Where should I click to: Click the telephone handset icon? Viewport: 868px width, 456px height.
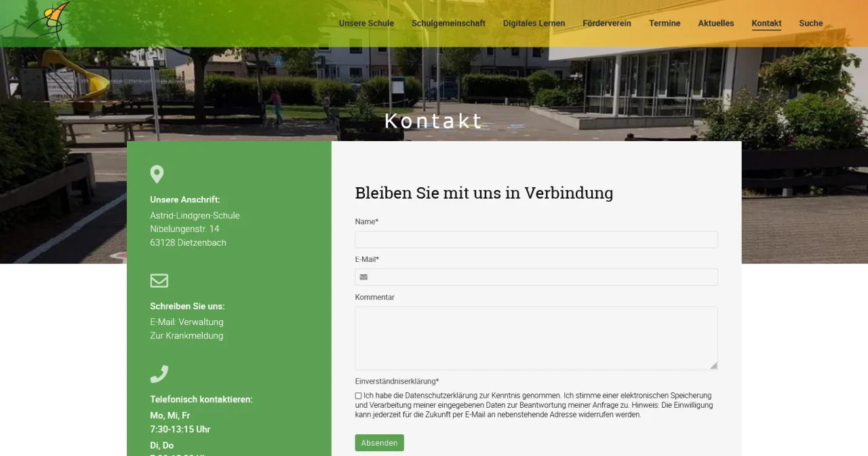pyautogui.click(x=159, y=374)
